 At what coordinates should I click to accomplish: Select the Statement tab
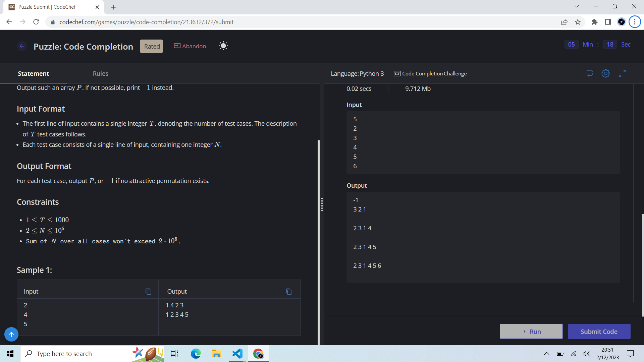click(x=33, y=73)
